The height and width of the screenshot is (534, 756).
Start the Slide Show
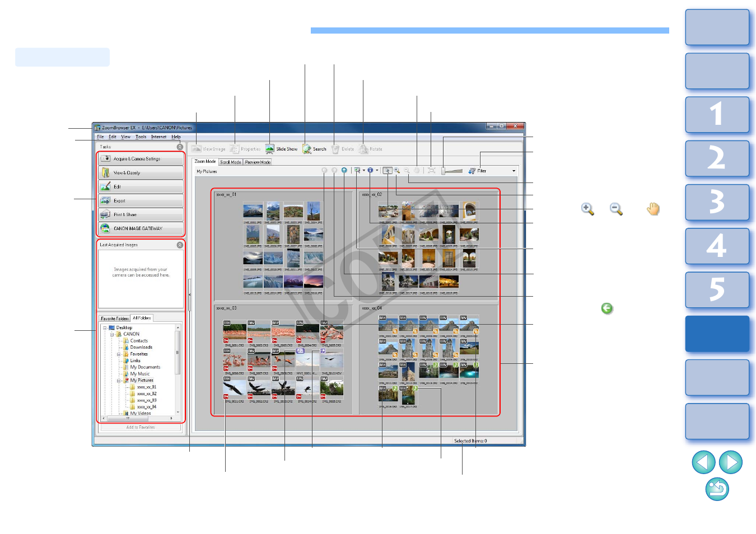coord(281,149)
